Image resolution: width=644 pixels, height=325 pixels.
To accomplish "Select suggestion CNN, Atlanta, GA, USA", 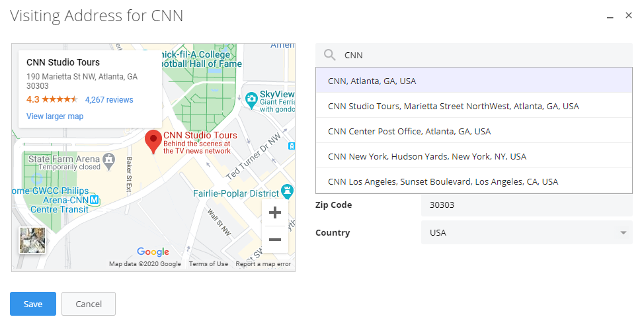I will (x=474, y=80).
